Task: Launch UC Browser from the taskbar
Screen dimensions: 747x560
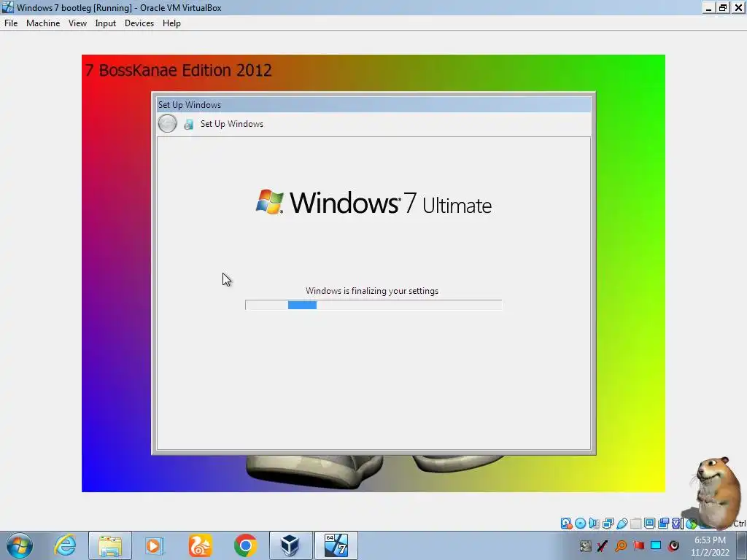Action: [200, 545]
